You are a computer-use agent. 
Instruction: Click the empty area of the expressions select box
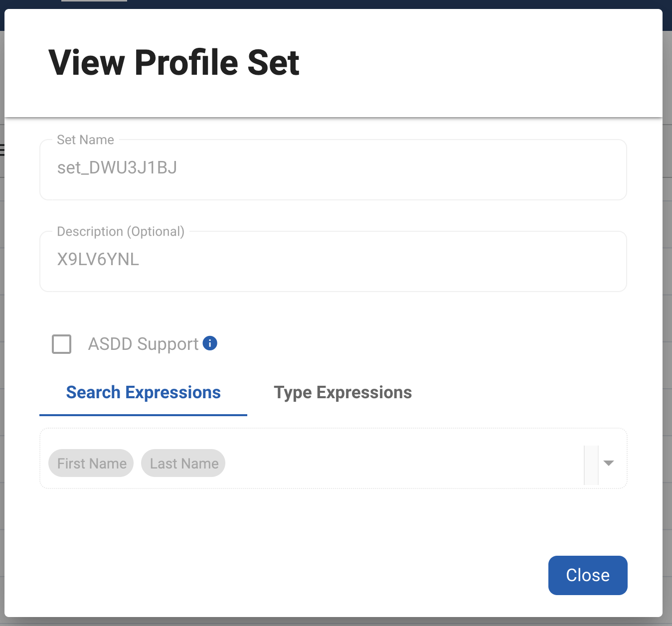[x=399, y=463]
